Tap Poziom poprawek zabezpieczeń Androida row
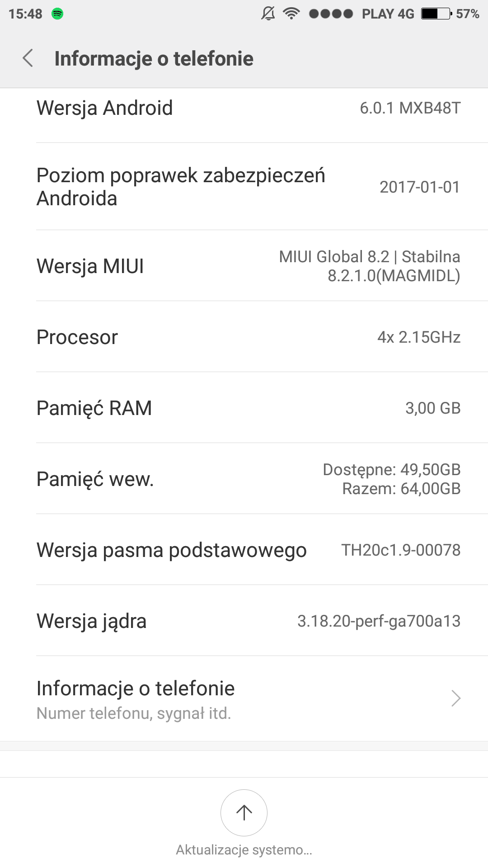 [x=244, y=187]
